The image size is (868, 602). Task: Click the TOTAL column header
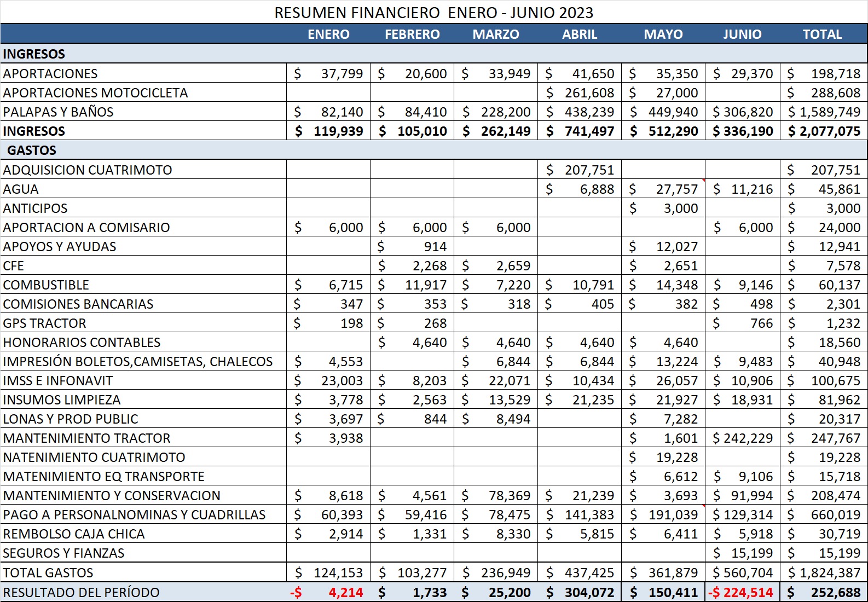click(822, 34)
